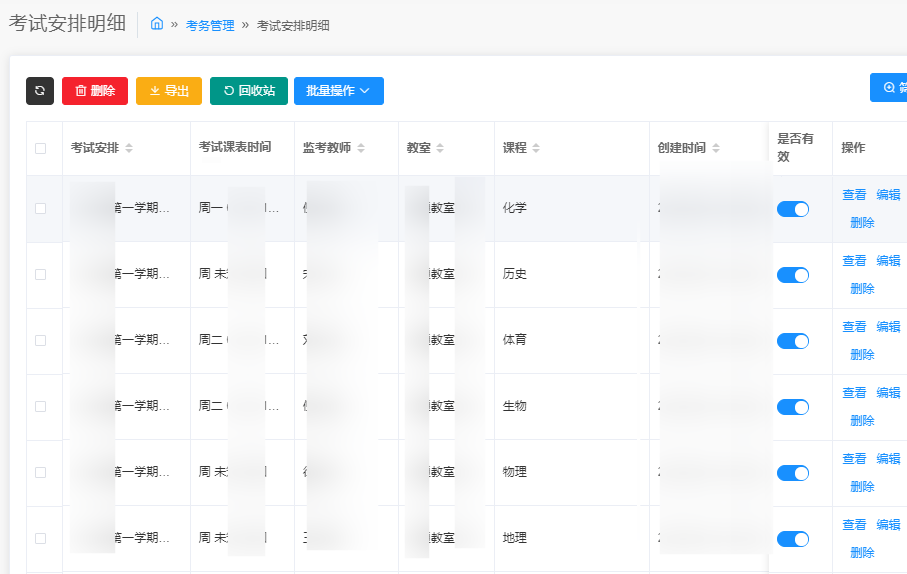Click 查看 in the 物理 row
The height and width of the screenshot is (574, 907).
(854, 459)
